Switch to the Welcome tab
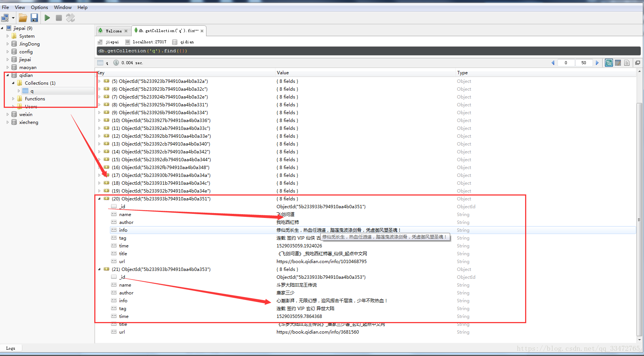Image resolution: width=644 pixels, height=356 pixels. click(113, 31)
